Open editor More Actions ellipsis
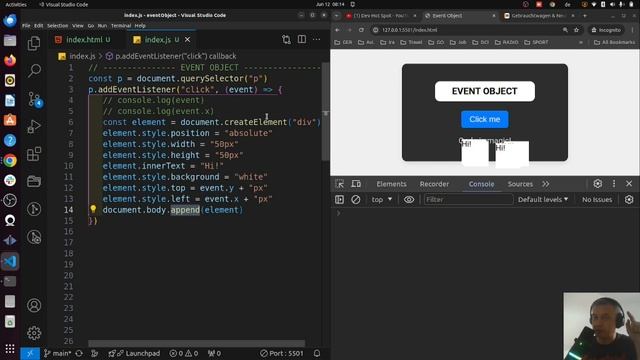Screen dimensions: 640x360 tap(317, 40)
